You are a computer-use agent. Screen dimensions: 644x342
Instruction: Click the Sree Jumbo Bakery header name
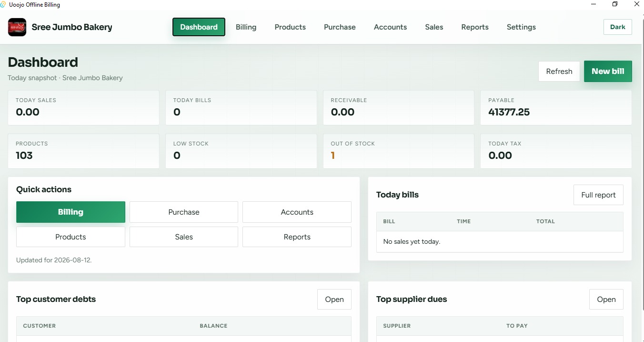72,27
